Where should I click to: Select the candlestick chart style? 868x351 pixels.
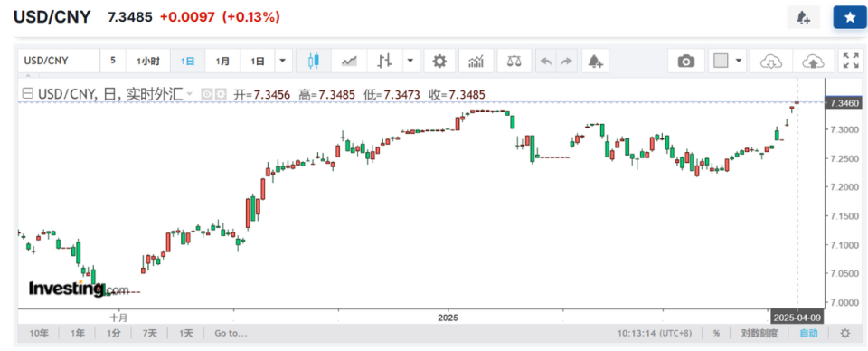[314, 61]
